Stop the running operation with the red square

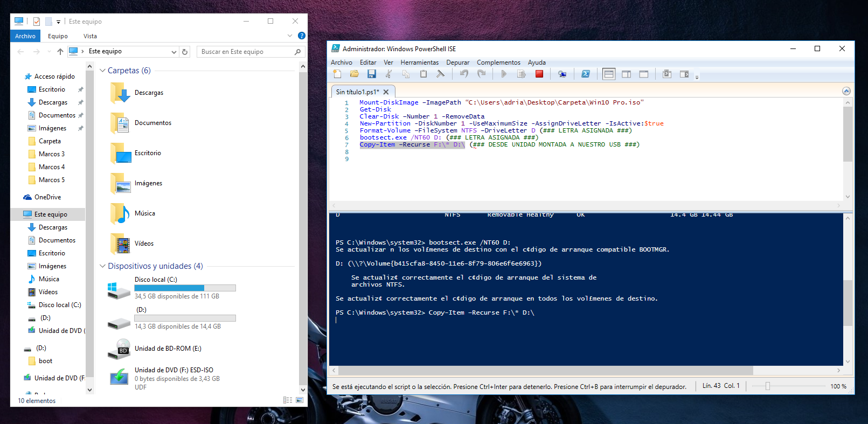(539, 74)
